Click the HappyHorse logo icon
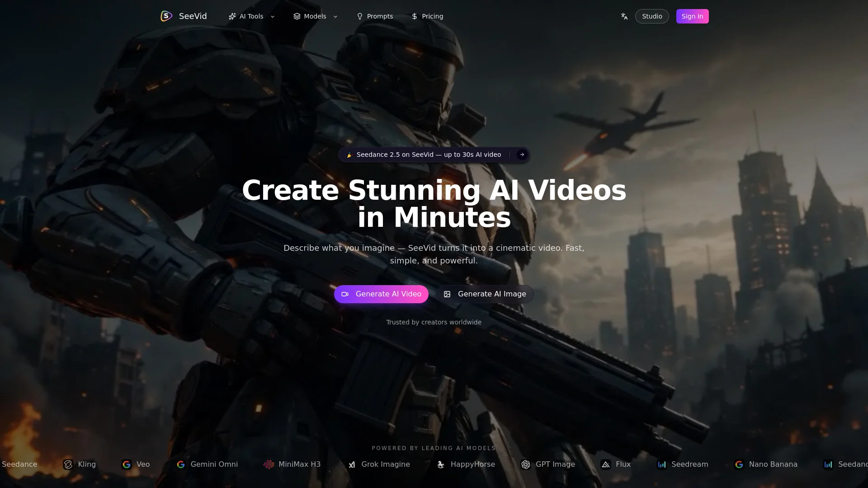The height and width of the screenshot is (488, 868). point(441,465)
